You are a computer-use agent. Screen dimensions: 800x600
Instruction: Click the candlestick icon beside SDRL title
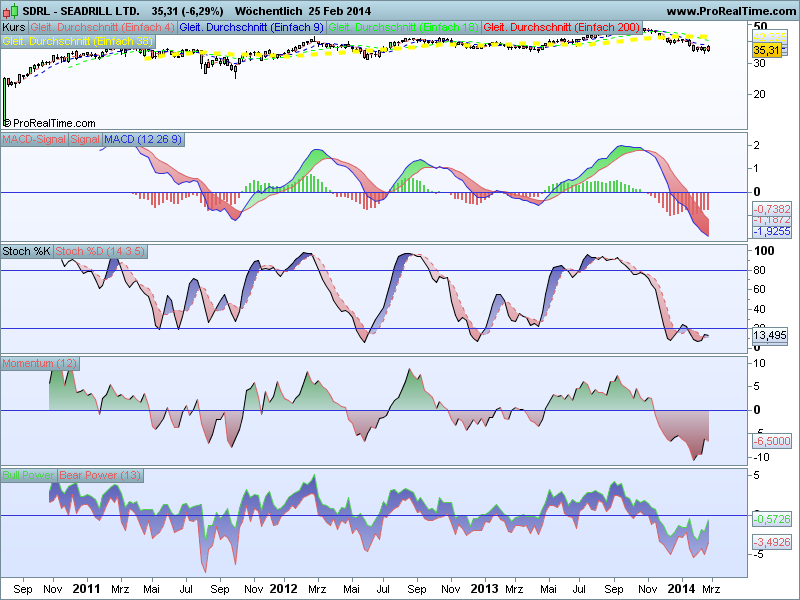(10, 11)
